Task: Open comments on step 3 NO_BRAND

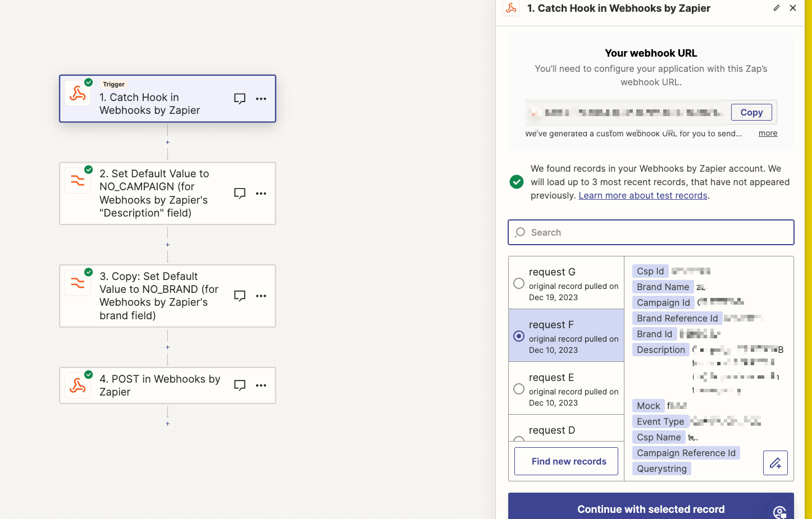Action: pyautogui.click(x=240, y=296)
